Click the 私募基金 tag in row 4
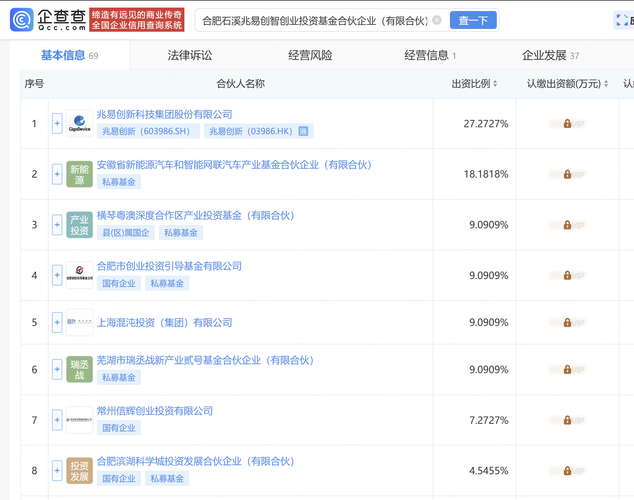The height and width of the screenshot is (500, 634). [167, 283]
